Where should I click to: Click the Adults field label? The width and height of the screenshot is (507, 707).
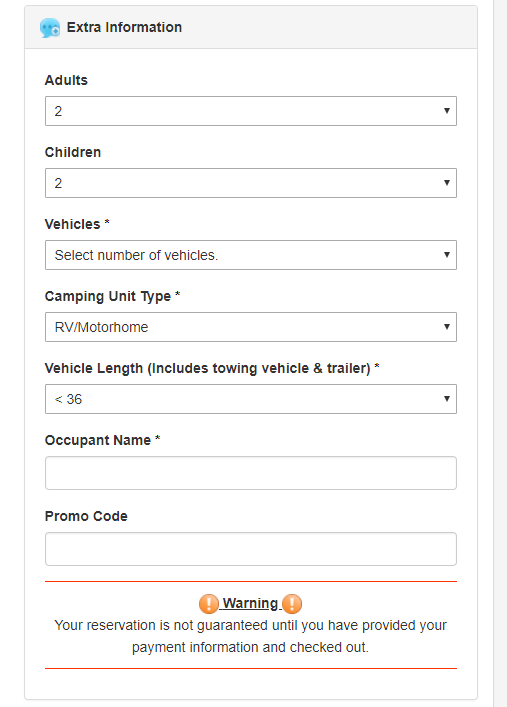click(66, 80)
